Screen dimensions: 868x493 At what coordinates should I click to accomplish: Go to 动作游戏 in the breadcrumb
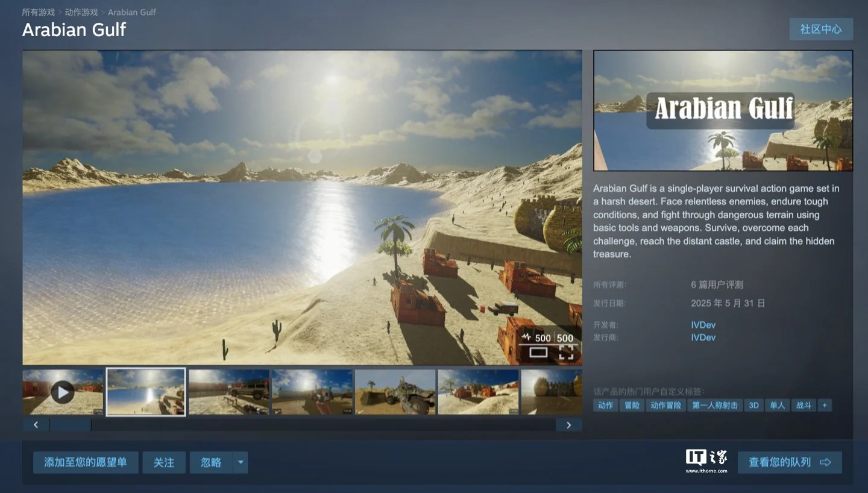pyautogui.click(x=81, y=12)
